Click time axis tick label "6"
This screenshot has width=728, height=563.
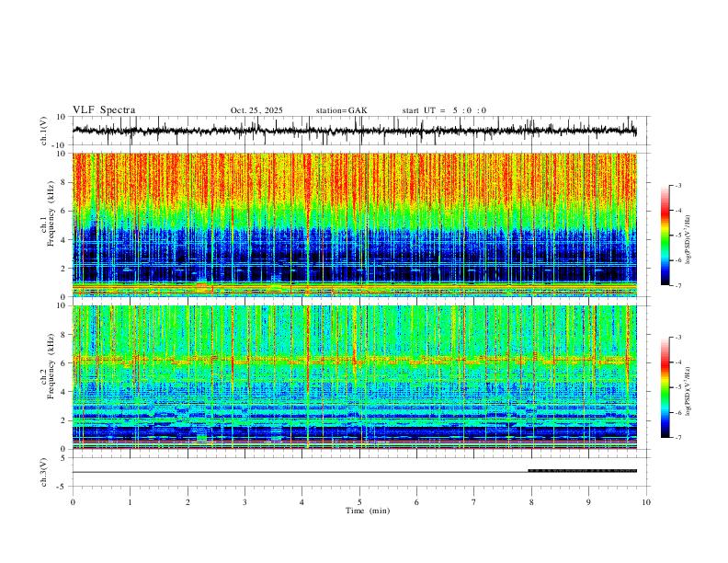click(416, 502)
